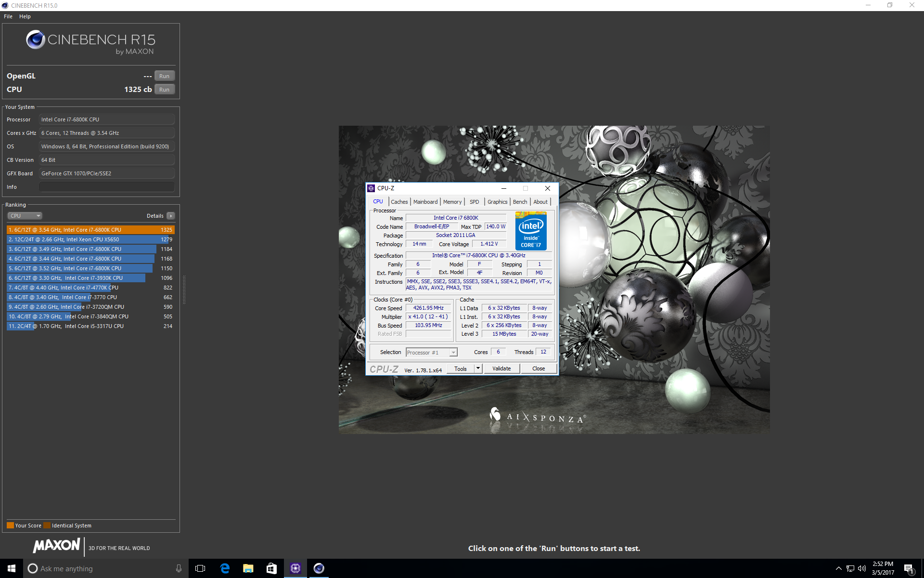
Task: Select rank 3 i7-6800K 3.49 GHz row
Action: coord(90,249)
